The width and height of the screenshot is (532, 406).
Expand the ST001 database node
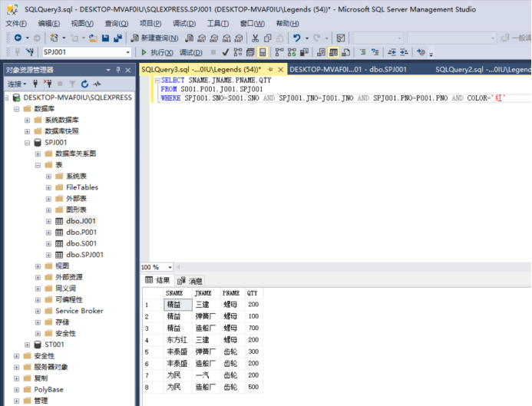pos(27,345)
